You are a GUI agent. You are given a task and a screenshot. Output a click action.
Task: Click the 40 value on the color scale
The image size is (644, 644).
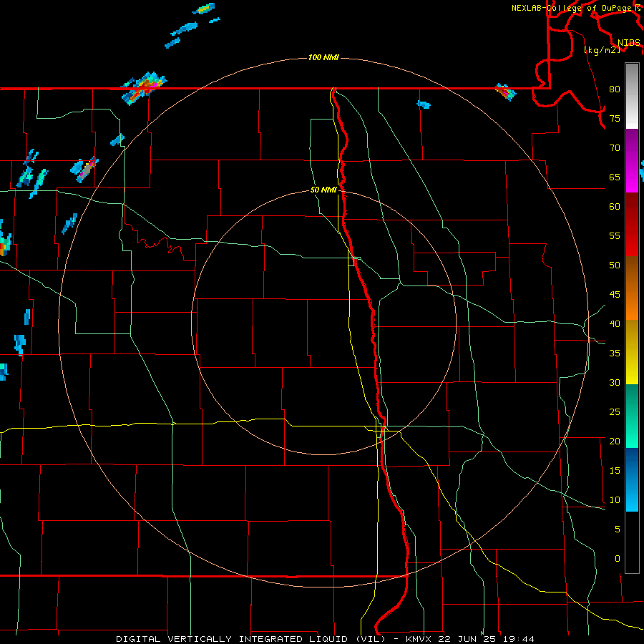(615, 324)
